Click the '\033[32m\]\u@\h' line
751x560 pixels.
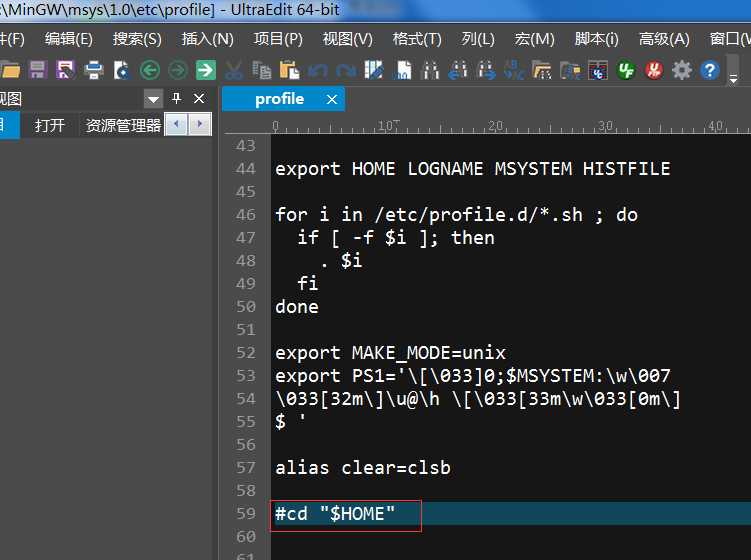point(478,399)
